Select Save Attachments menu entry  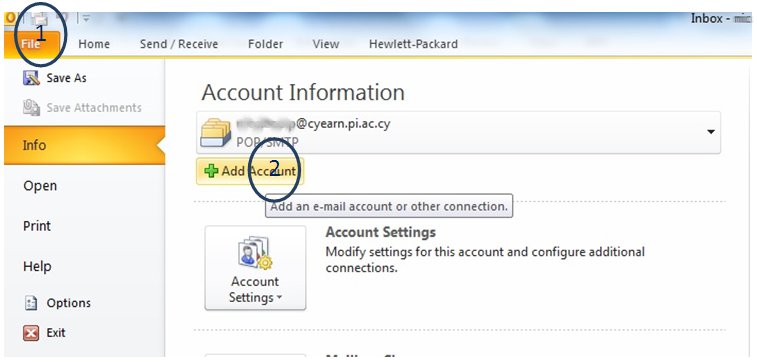[x=94, y=107]
